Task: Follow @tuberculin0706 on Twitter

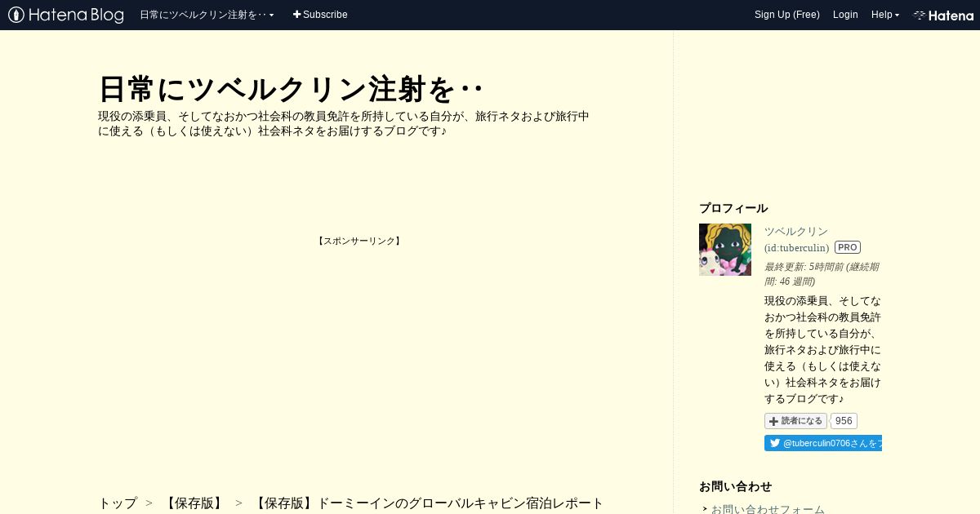Action: [823, 443]
